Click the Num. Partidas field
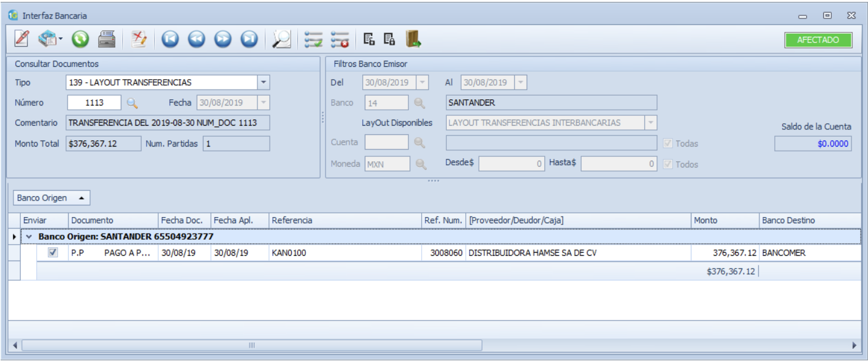This screenshot has width=868, height=363. point(236,143)
